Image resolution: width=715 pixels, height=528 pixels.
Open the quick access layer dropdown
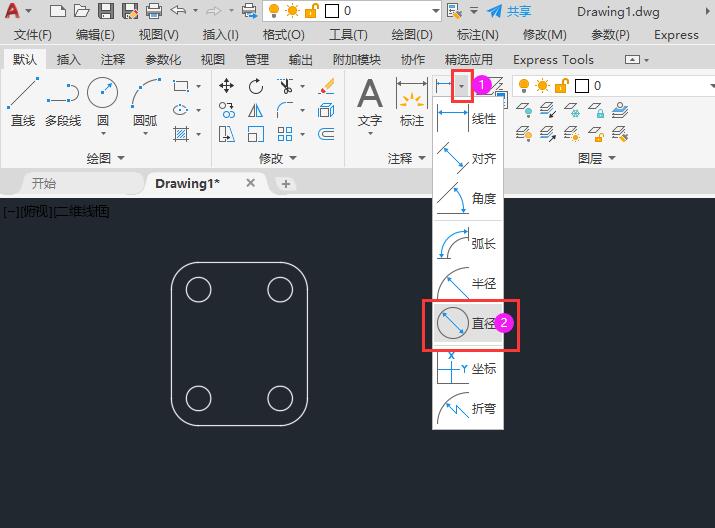[435, 11]
